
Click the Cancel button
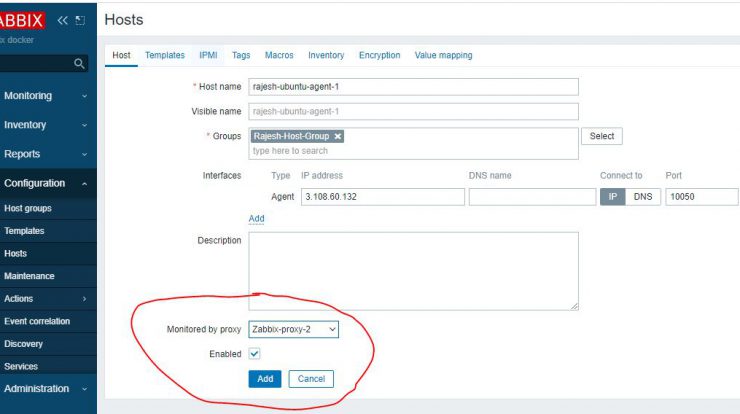point(311,379)
